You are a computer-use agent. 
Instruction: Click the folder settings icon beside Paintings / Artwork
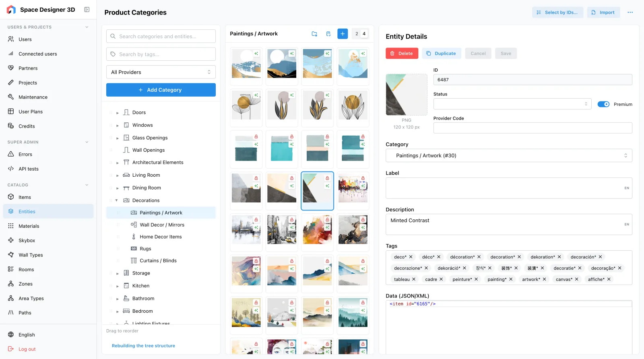coord(314,34)
